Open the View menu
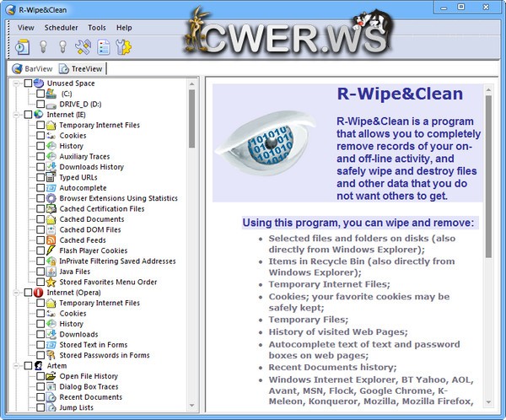 coord(26,28)
